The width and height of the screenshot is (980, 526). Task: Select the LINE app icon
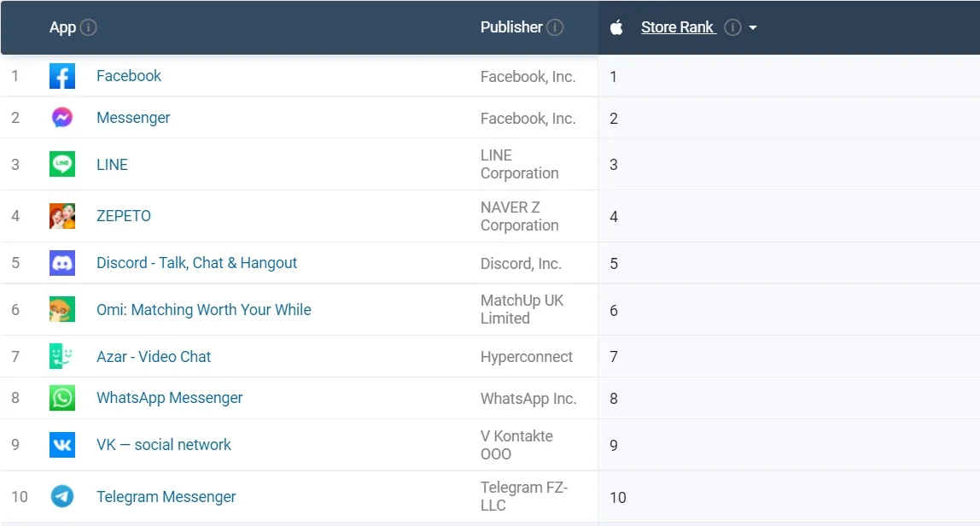click(x=61, y=164)
